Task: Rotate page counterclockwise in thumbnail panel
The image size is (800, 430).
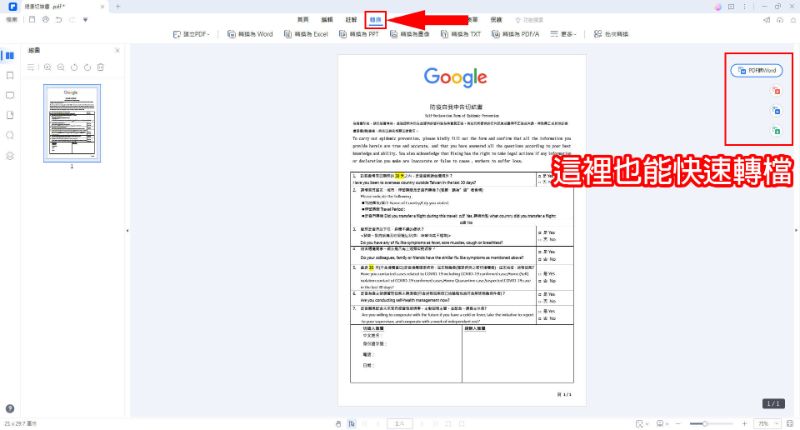Action: click(x=74, y=67)
